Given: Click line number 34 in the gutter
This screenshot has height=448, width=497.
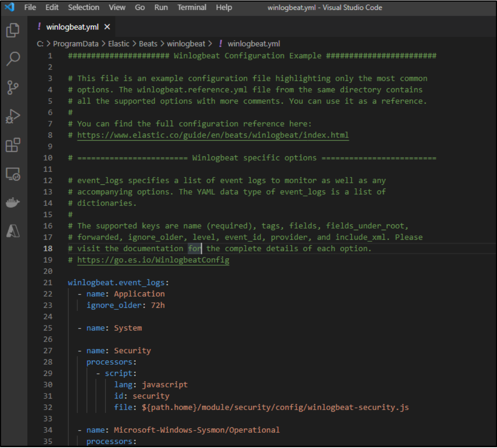Looking at the screenshot, I should pyautogui.click(x=48, y=430).
